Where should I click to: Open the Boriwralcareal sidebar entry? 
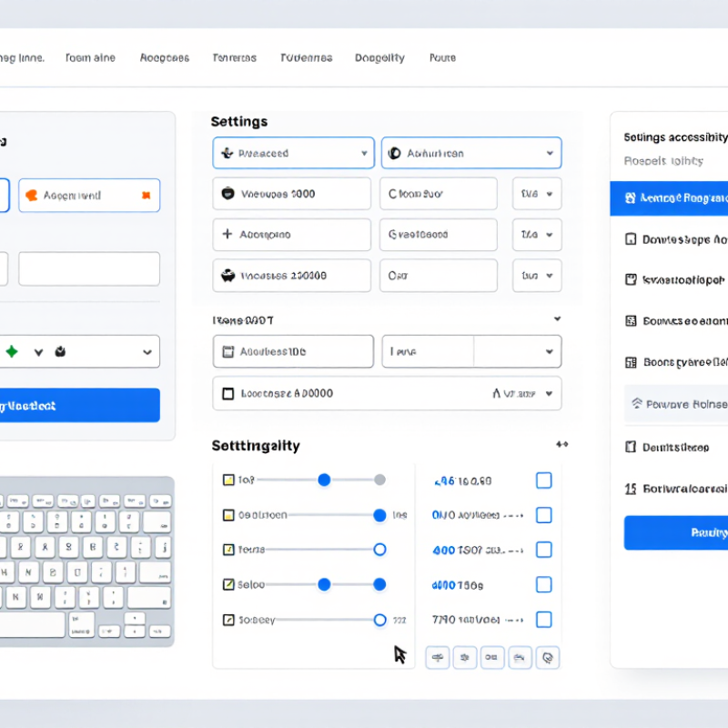[x=676, y=489]
